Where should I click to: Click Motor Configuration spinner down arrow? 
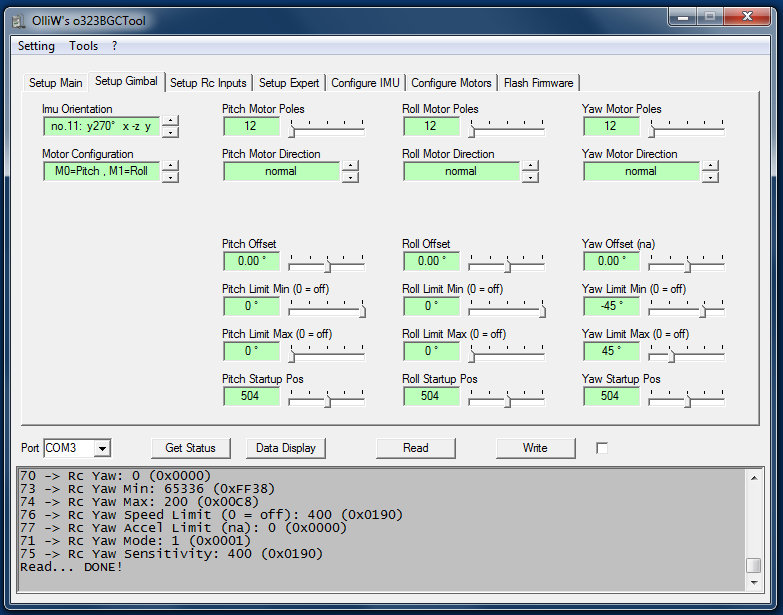tap(171, 177)
